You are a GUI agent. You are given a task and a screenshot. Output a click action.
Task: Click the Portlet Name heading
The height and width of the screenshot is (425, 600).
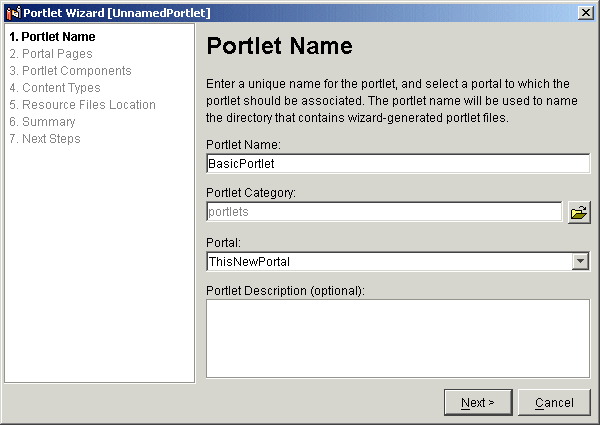tap(279, 46)
